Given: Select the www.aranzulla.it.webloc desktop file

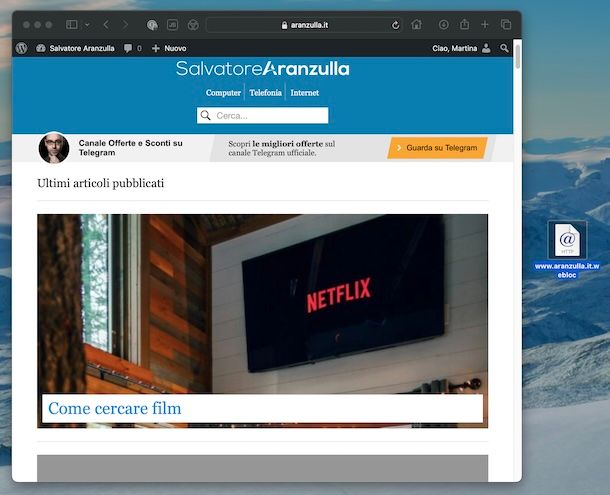Looking at the screenshot, I should pyautogui.click(x=567, y=249).
